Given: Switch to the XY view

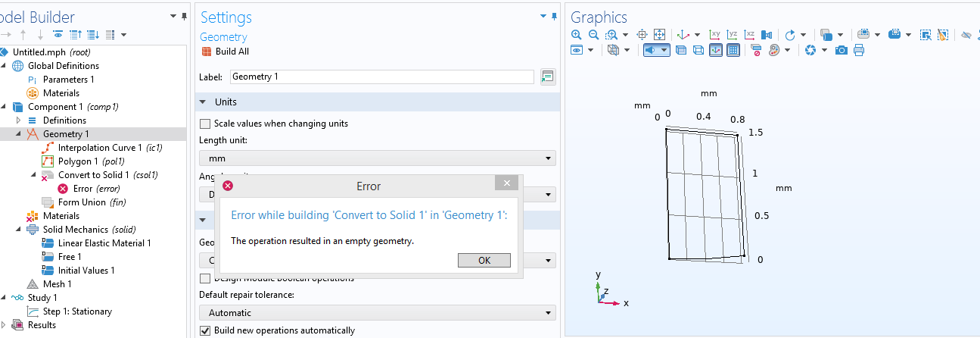Looking at the screenshot, I should pyautogui.click(x=713, y=35).
